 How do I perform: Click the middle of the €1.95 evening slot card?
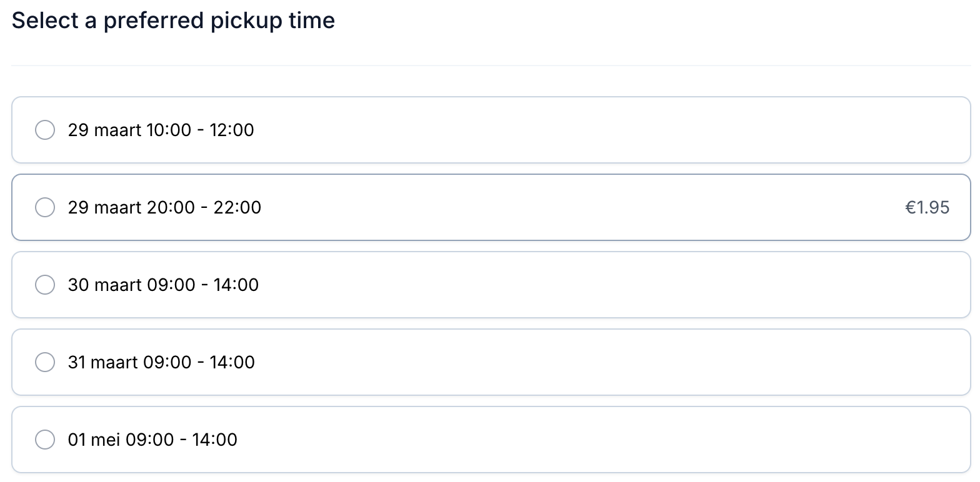(x=491, y=207)
